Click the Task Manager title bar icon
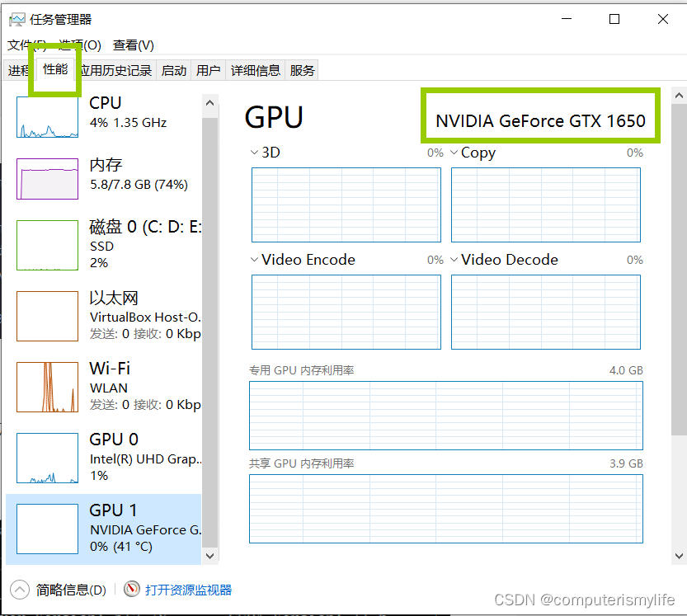This screenshot has width=687, height=616. point(17,19)
